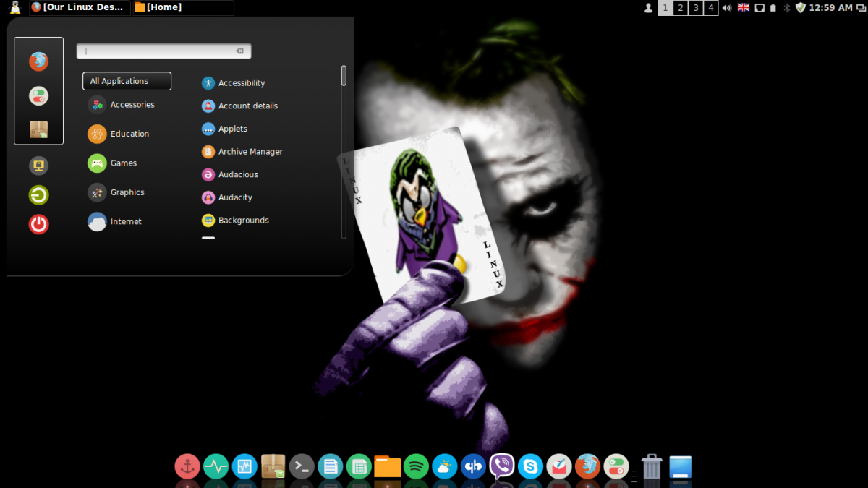
Task: Launch Archive Manager
Action: click(242, 152)
